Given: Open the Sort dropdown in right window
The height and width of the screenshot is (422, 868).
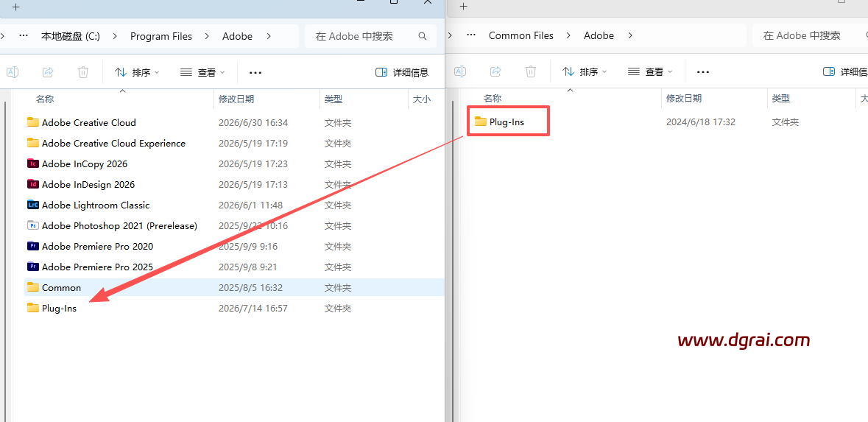Looking at the screenshot, I should pos(585,71).
